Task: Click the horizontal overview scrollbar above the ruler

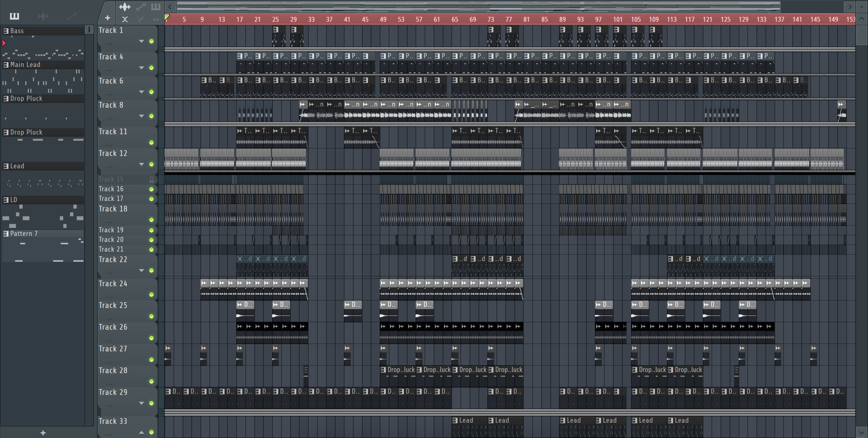Action: pyautogui.click(x=479, y=6)
